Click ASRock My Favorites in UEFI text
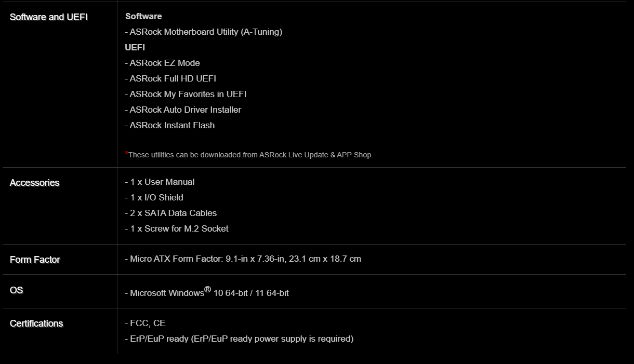The image size is (634, 364). click(186, 94)
